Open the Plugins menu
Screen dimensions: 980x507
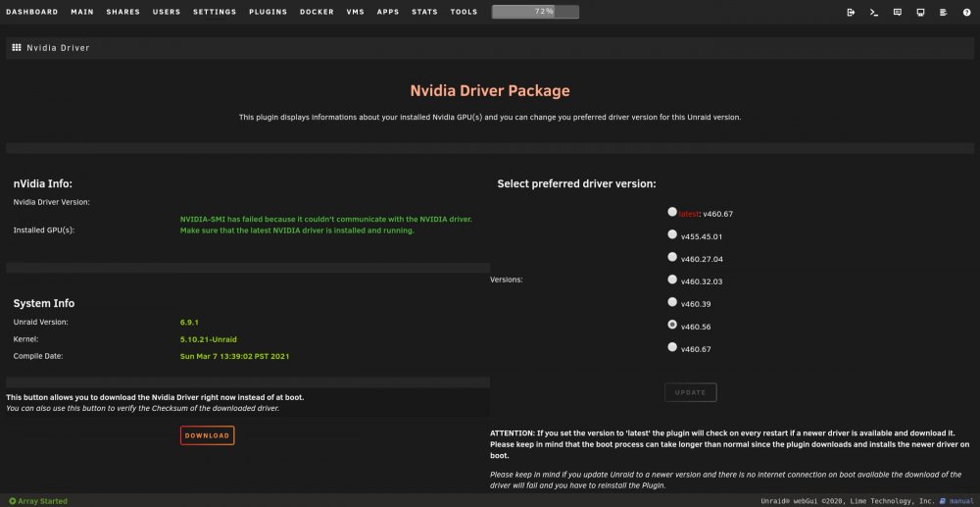pos(269,12)
